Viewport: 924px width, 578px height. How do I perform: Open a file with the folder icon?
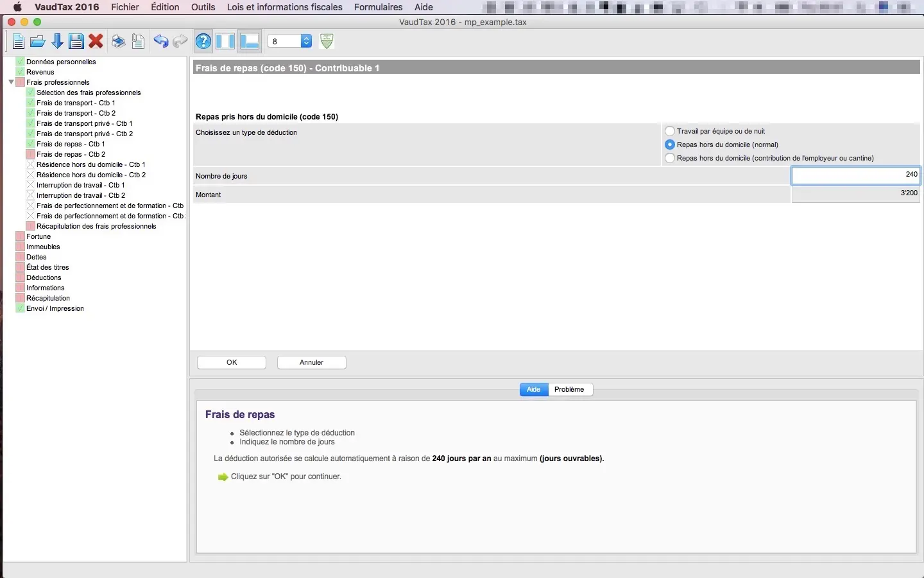click(38, 42)
